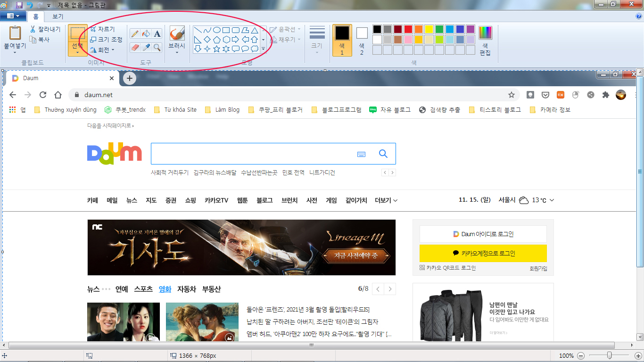Image resolution: width=644 pixels, height=362 pixels.
Task: Open Paint Help question mark icon
Action: (639, 16)
